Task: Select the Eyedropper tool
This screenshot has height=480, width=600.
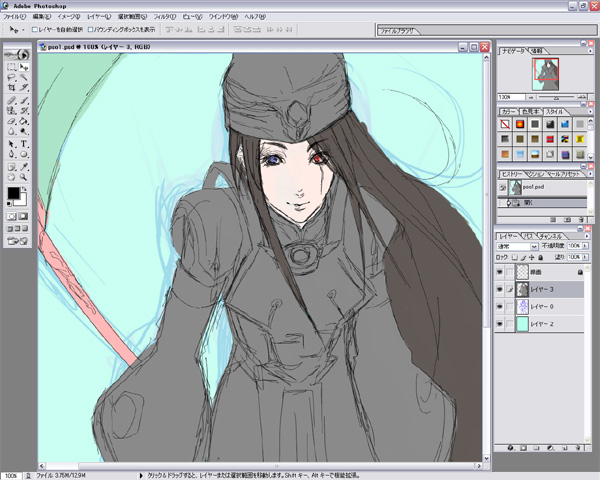Action: (x=24, y=167)
